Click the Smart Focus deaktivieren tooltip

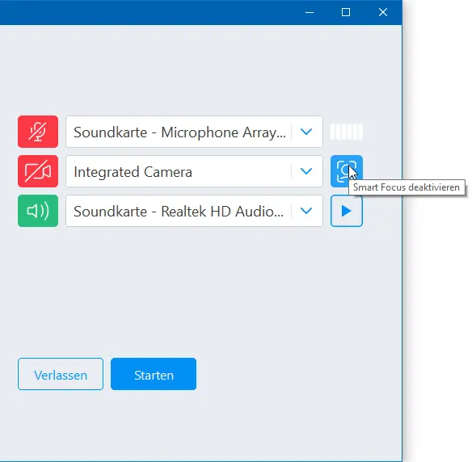pos(406,187)
